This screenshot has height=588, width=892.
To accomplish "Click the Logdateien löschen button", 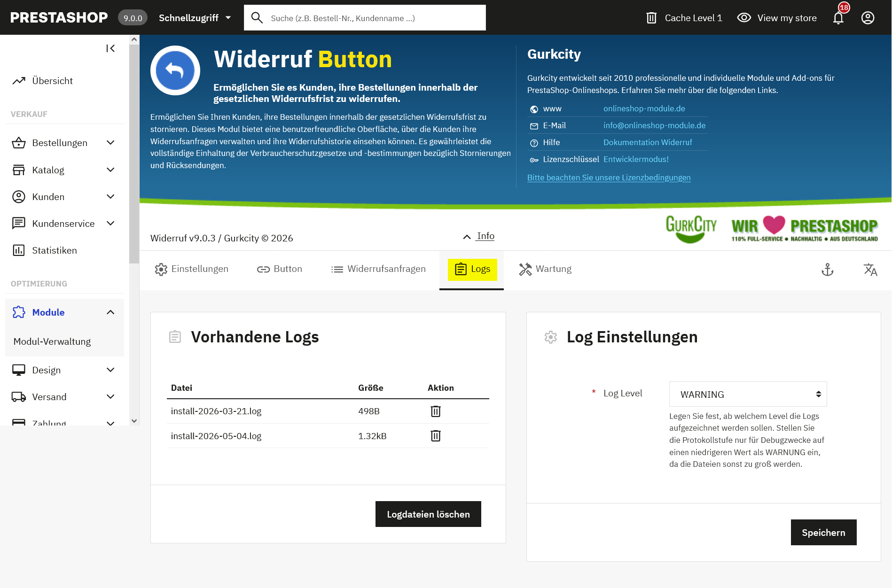I will coord(428,514).
